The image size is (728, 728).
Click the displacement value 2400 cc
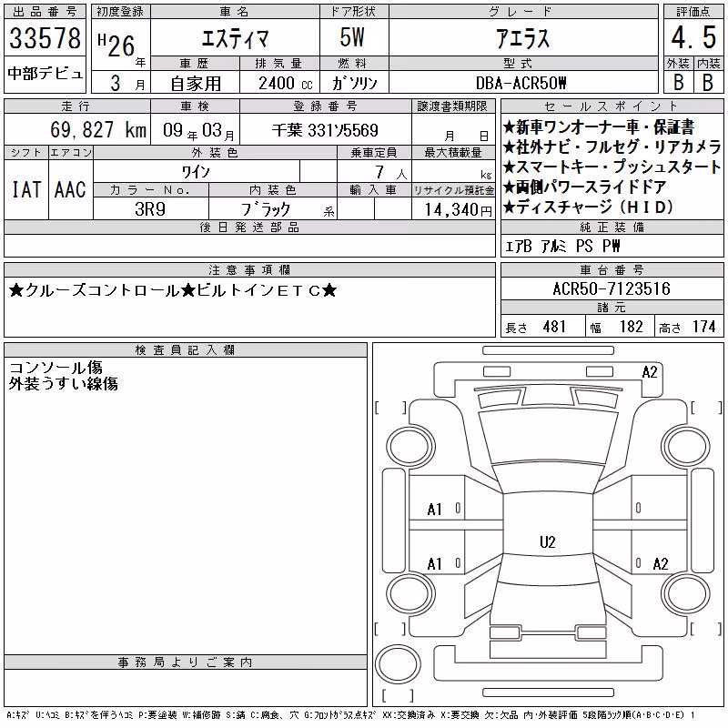(285, 84)
